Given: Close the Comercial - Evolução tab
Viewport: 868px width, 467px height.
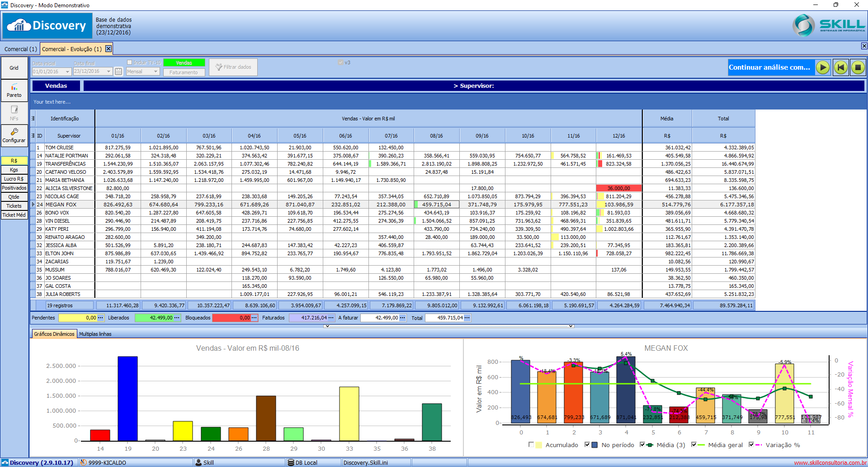Looking at the screenshot, I should tap(108, 49).
